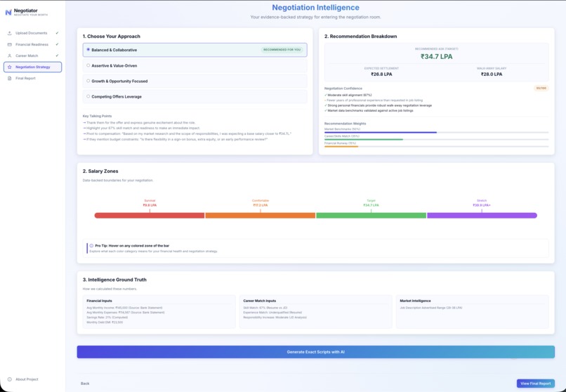Click the 'Pivot to compensation' talking point
The width and height of the screenshot is (566, 392).
[x=187, y=133]
